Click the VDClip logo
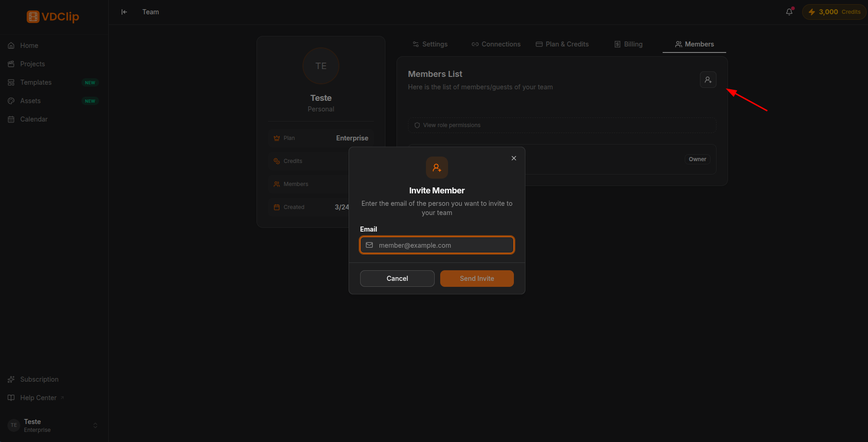Image resolution: width=868 pixels, height=442 pixels. (53, 17)
